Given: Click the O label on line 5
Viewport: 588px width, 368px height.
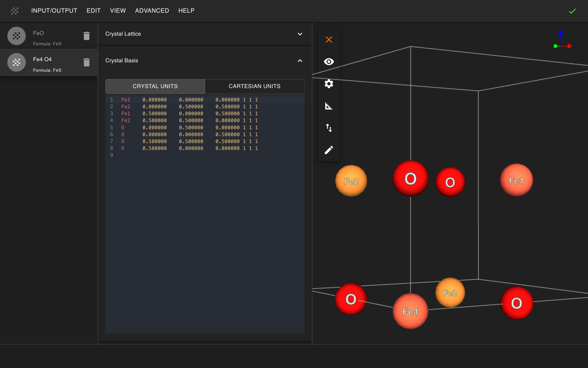Looking at the screenshot, I should tap(123, 127).
